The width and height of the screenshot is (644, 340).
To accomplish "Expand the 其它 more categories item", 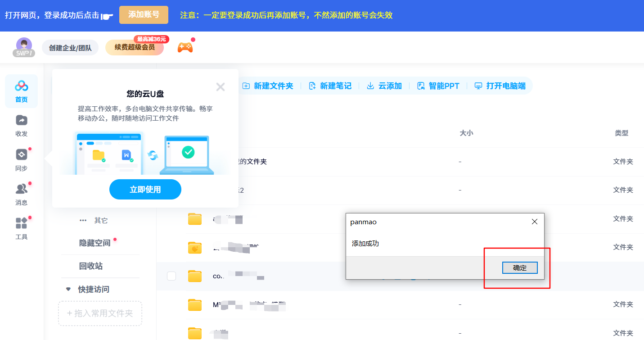I will click(x=94, y=220).
